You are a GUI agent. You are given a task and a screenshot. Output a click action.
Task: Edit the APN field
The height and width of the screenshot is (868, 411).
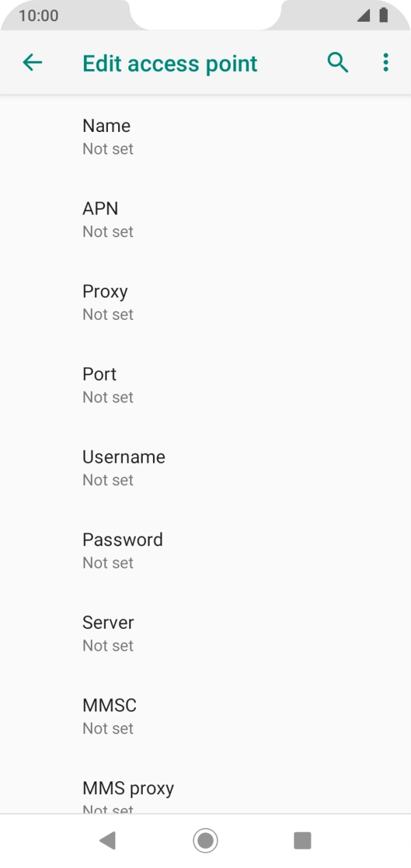(x=205, y=219)
